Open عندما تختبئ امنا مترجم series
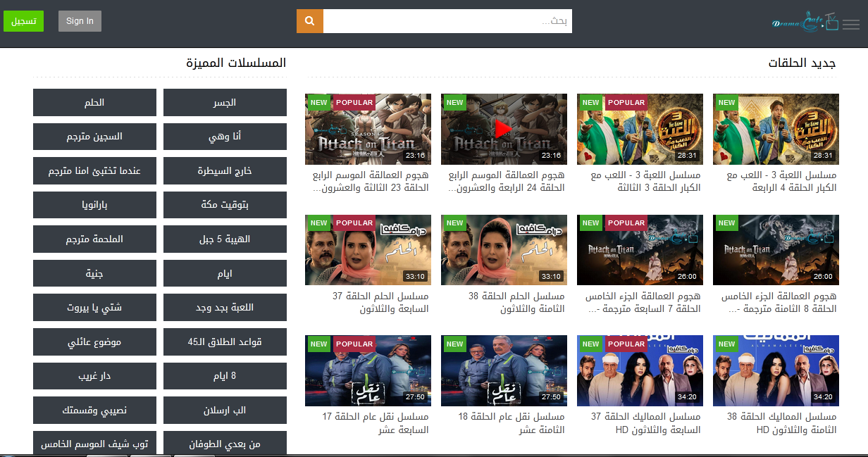The width and height of the screenshot is (868, 457). click(94, 171)
